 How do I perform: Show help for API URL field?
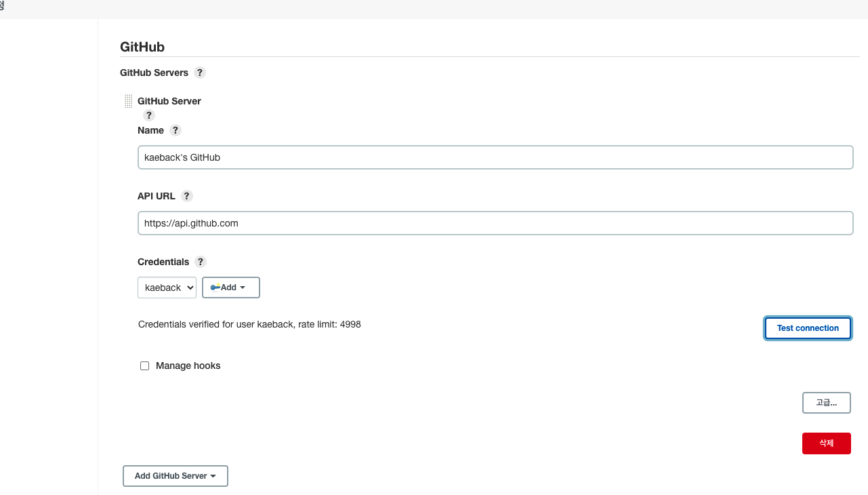coord(187,196)
